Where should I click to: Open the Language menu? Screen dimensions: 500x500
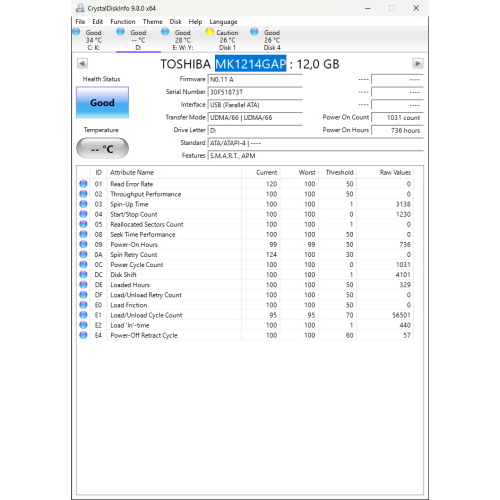(223, 22)
